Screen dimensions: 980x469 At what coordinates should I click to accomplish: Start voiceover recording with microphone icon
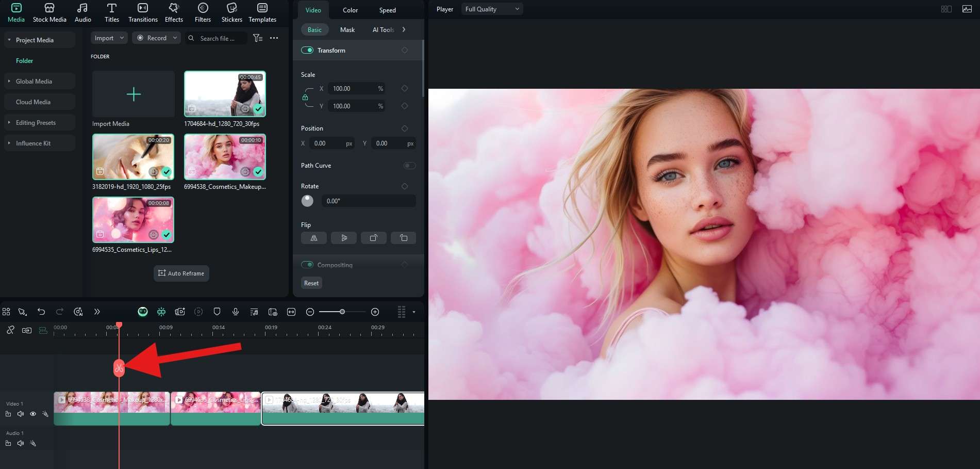pos(236,312)
